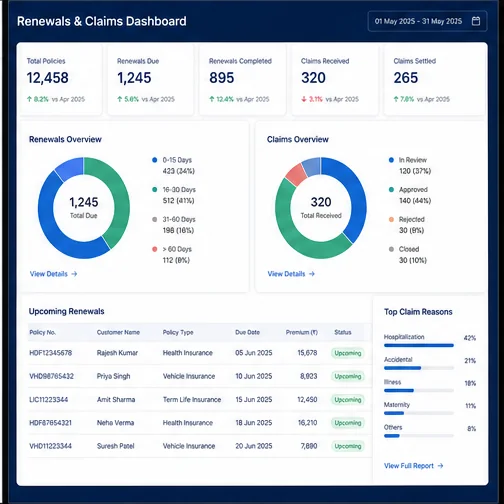The height and width of the screenshot is (504, 504).
Task: Open the 01 May 2025 - 31 May 2025 date range
Action: tap(427, 21)
